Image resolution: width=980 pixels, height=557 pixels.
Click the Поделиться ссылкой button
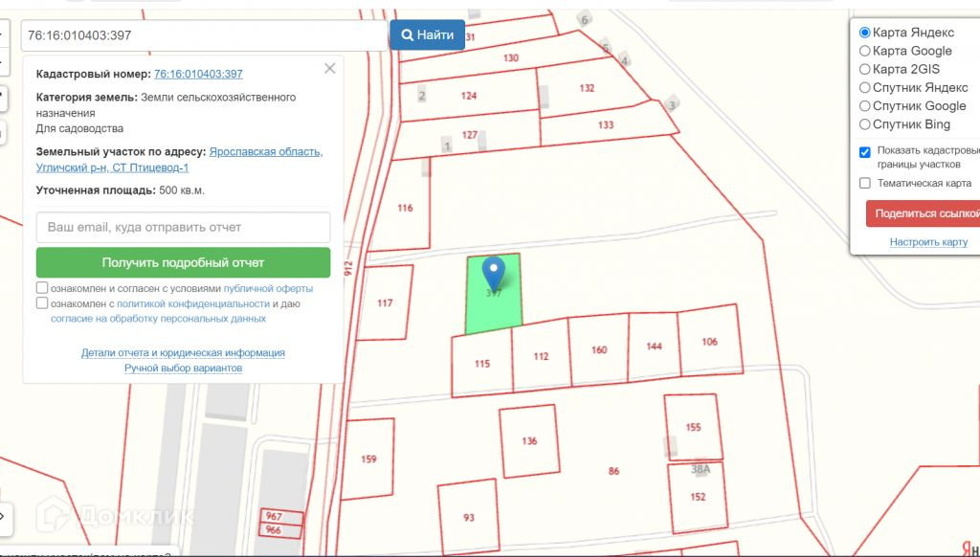pyautogui.click(x=924, y=213)
